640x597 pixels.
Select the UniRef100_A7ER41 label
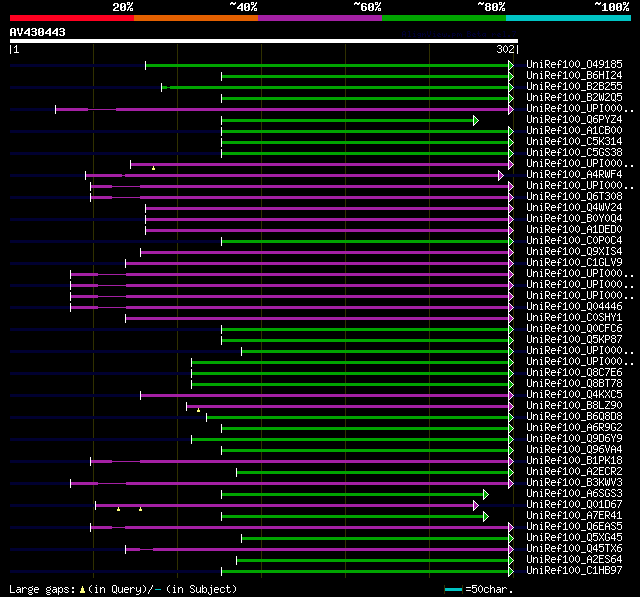574,516
